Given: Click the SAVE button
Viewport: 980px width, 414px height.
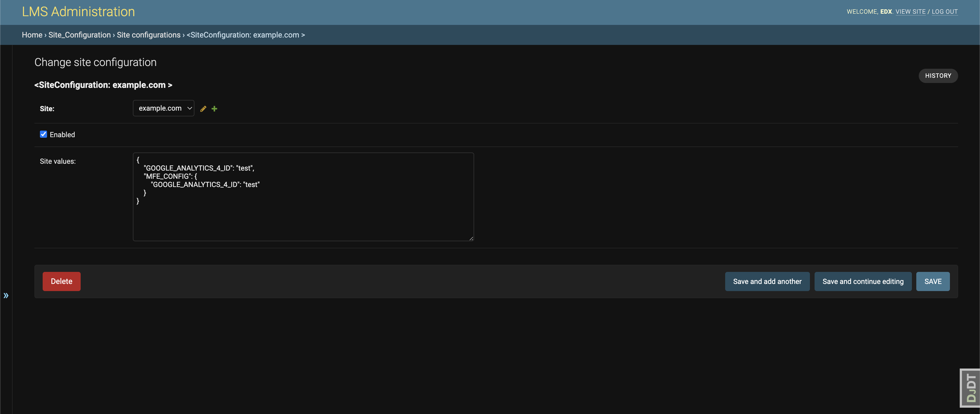Looking at the screenshot, I should pyautogui.click(x=933, y=281).
